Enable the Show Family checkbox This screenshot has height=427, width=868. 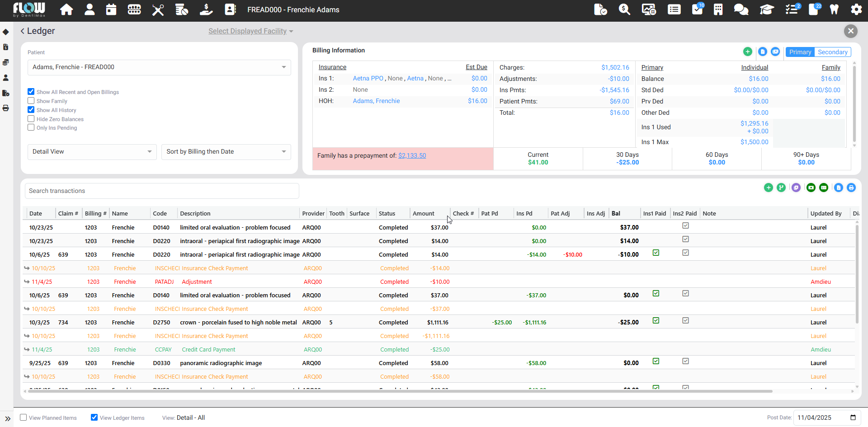[31, 101]
